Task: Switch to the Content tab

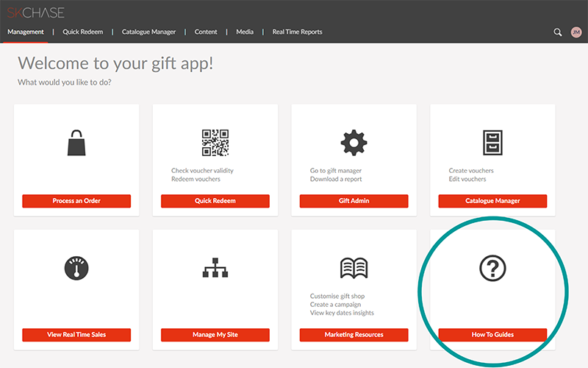Action: (206, 32)
